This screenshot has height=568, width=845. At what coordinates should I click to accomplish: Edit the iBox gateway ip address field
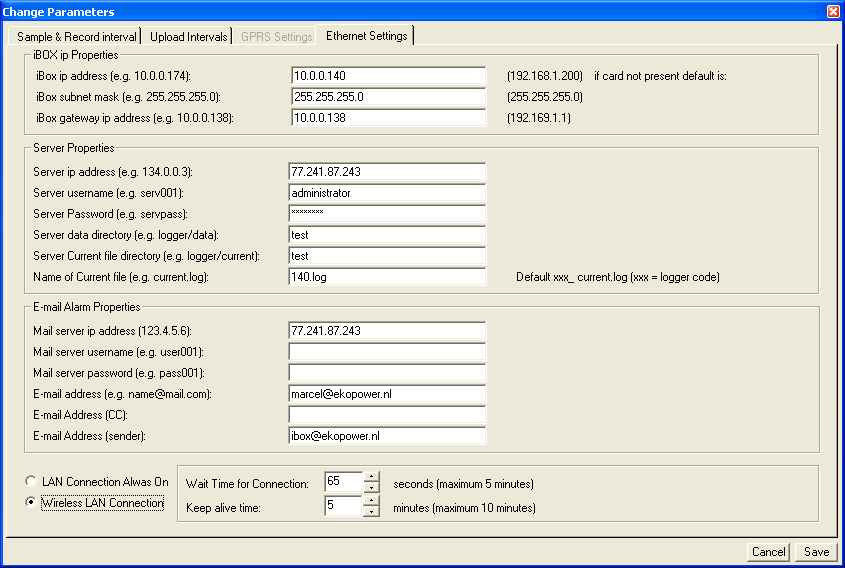pos(388,118)
